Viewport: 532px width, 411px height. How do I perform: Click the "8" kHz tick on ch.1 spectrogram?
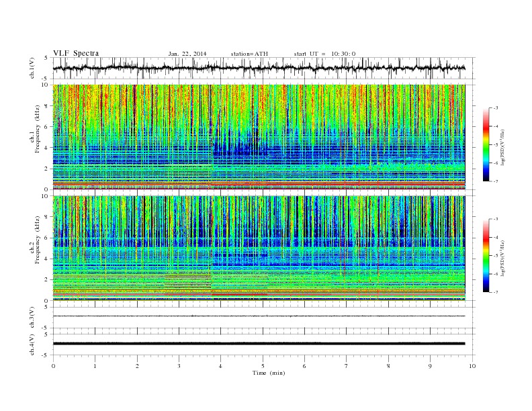point(47,106)
